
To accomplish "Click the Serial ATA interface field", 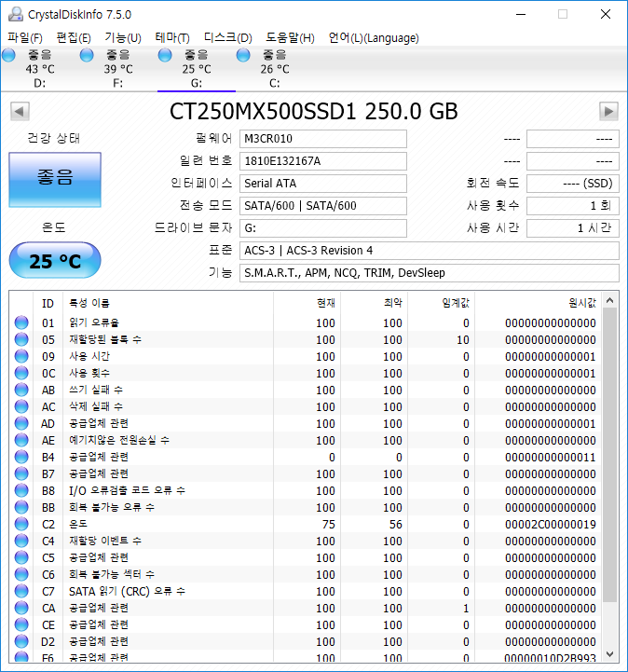I will point(323,184).
